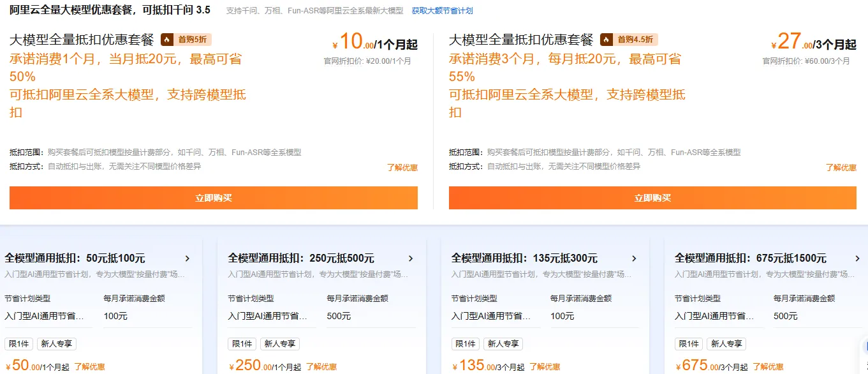
Task: Click 了解优惠 on the monthly discount package card
Action: tap(402, 167)
